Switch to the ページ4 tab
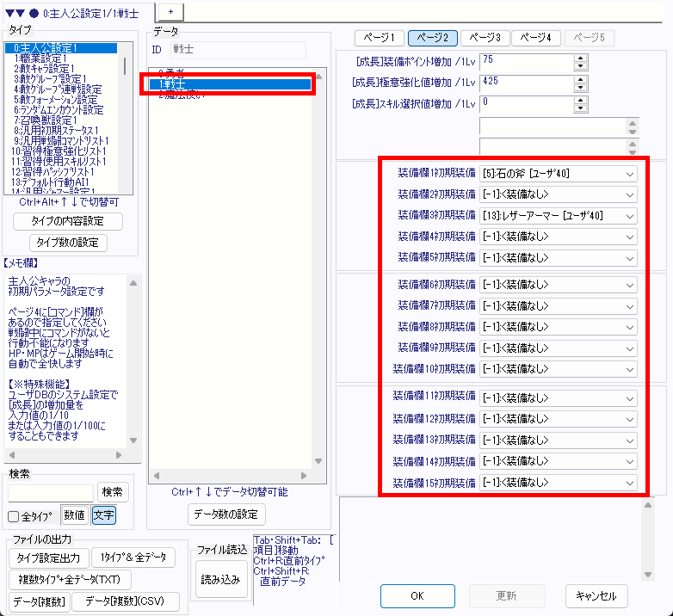The height and width of the screenshot is (616, 673). (537, 38)
